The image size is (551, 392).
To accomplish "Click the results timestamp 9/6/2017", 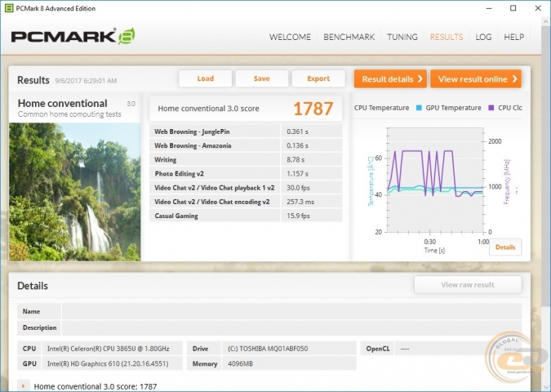I will [86, 81].
